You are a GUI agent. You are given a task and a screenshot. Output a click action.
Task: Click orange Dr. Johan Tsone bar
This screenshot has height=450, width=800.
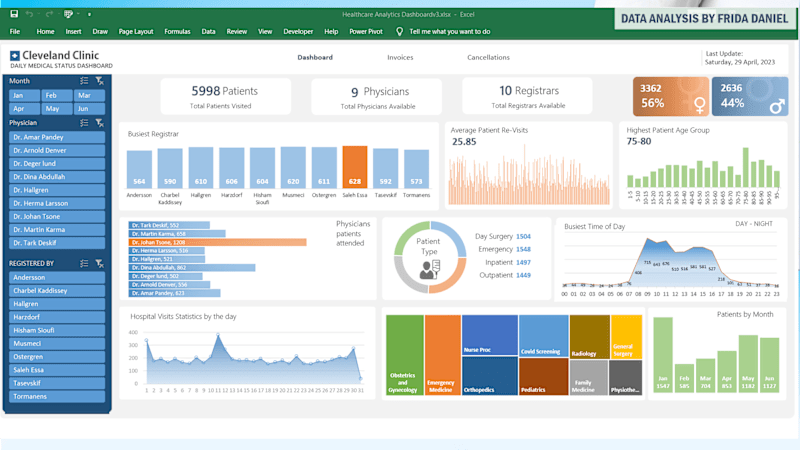(x=217, y=242)
